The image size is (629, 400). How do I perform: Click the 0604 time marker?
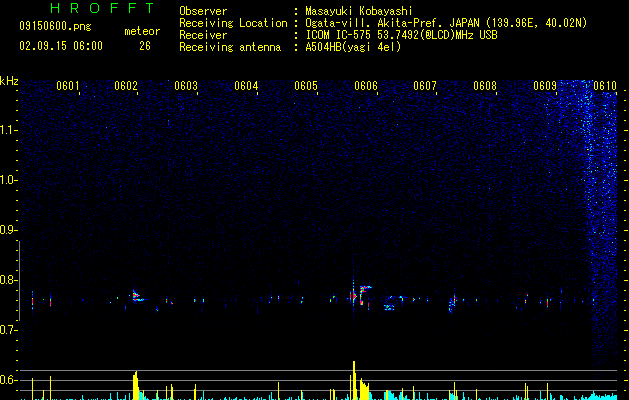tap(246, 86)
